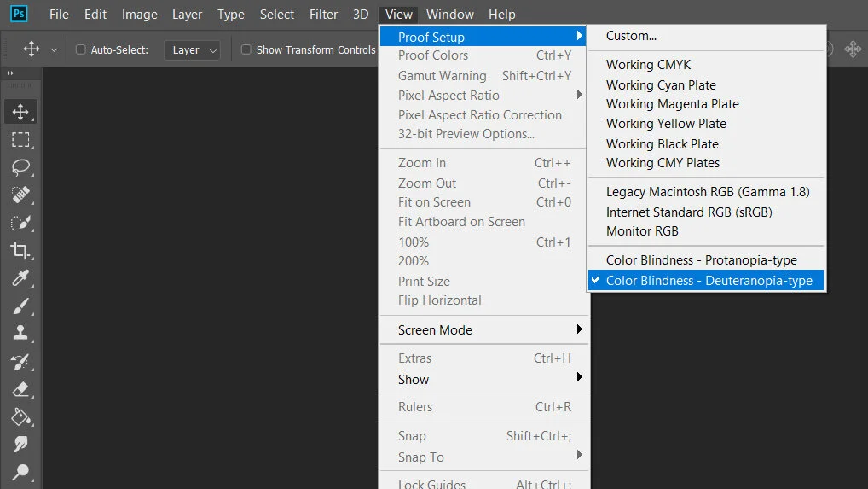Image resolution: width=868 pixels, height=489 pixels.
Task: Select the Lasso tool
Action: 20,167
